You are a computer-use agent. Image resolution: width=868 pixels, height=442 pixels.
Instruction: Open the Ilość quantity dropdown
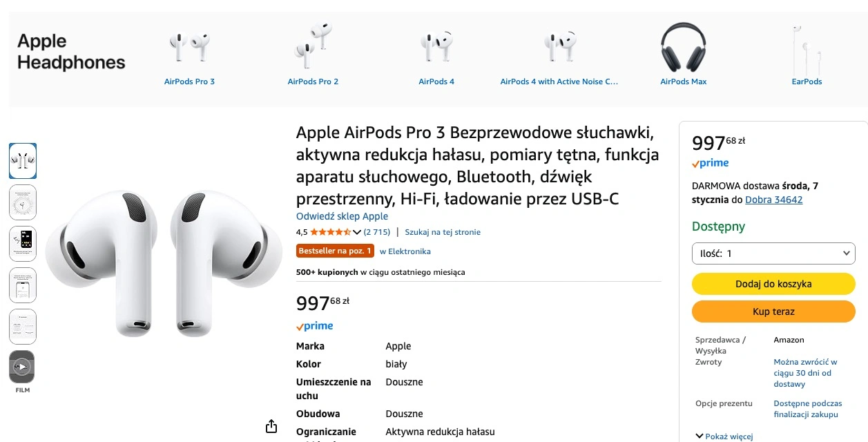(773, 253)
